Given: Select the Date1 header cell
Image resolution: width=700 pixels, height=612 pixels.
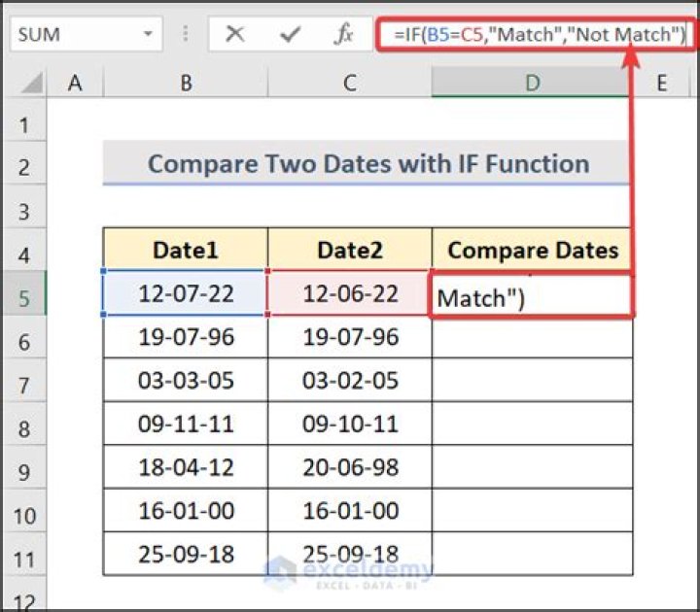Looking at the screenshot, I should coord(185,251).
